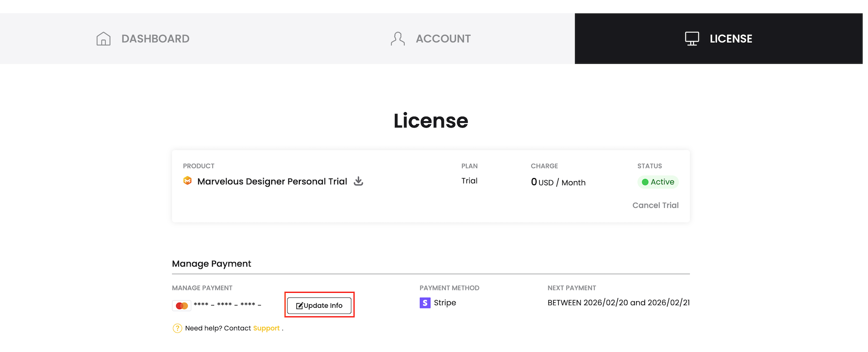Screen dimensions: 868x352
Task: Click the Dashboard home icon
Action: point(104,39)
